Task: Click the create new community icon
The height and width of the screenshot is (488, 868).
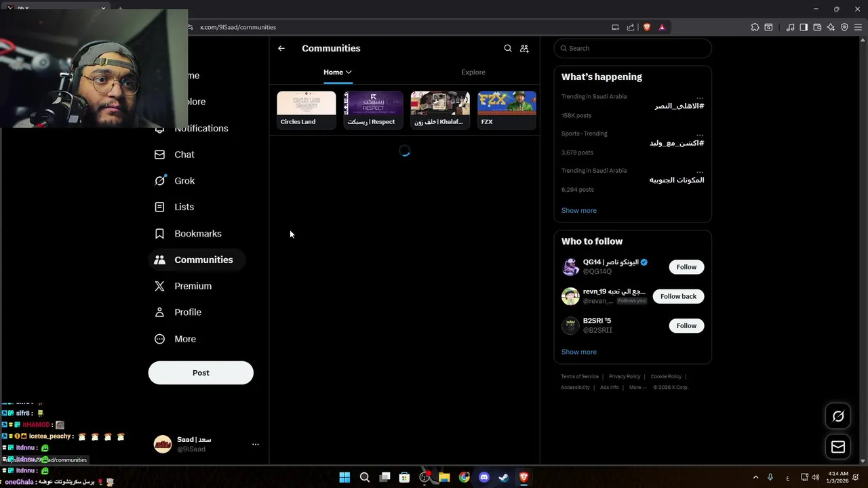Action: coord(524,48)
